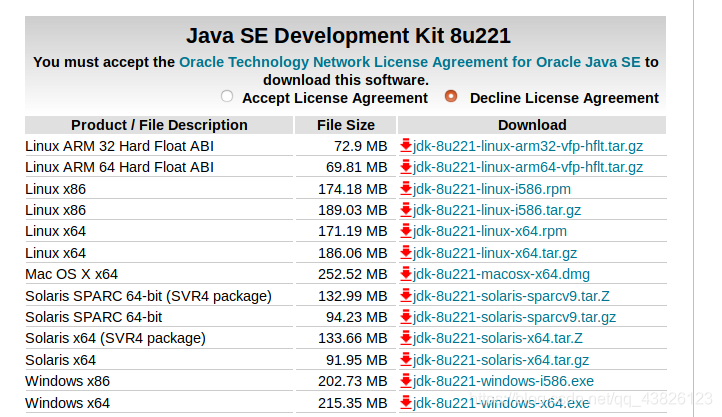This screenshot has width=722, height=417.
Task: Click the 91.95 MB file size
Action: [356, 360]
